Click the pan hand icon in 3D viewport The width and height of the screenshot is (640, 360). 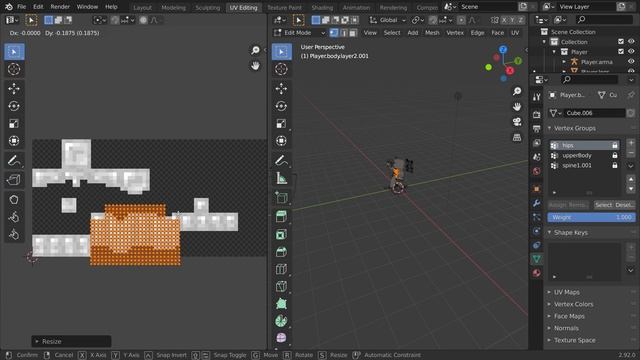517,107
